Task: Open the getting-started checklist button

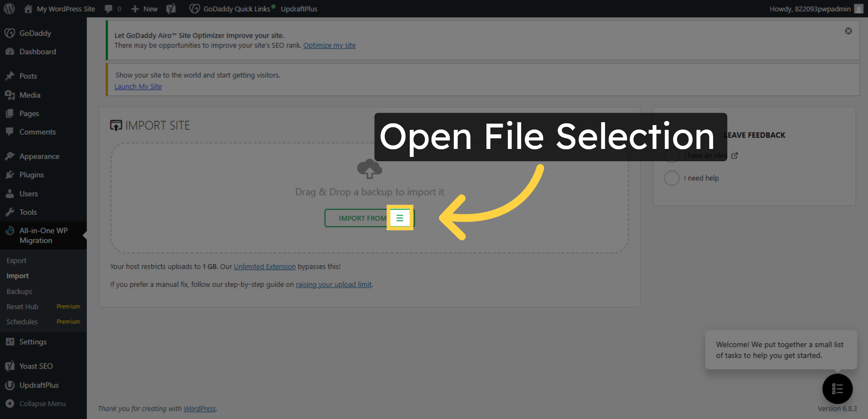Action: click(x=838, y=389)
